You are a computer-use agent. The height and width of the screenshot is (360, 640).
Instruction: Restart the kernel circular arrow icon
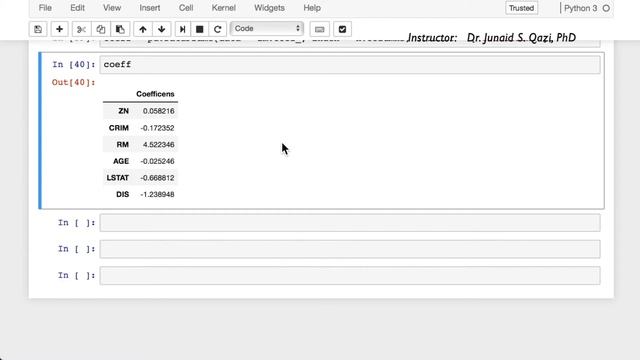point(218,29)
